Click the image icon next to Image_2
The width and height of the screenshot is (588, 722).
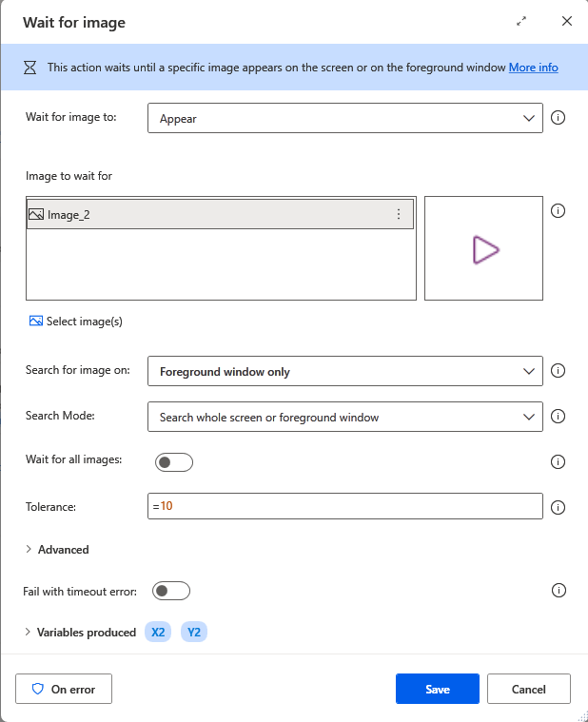pyautogui.click(x=36, y=214)
